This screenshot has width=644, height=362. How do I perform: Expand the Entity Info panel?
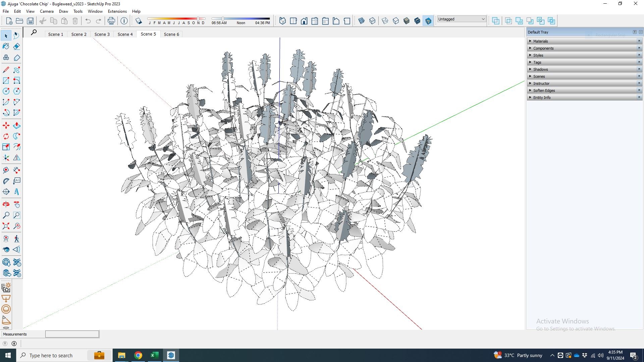(x=584, y=98)
